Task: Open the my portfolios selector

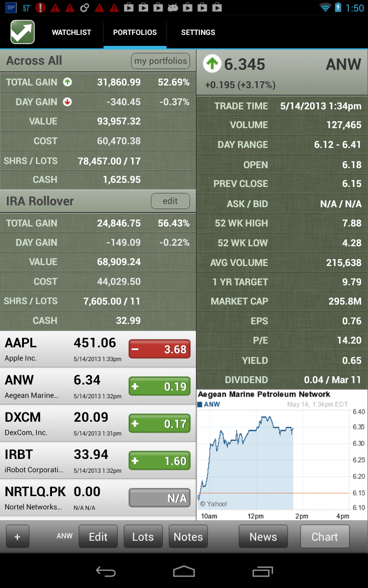Action: tap(160, 61)
